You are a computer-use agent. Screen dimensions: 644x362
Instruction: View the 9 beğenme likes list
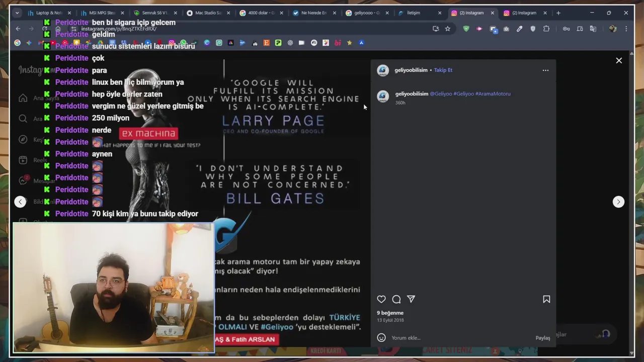click(390, 313)
